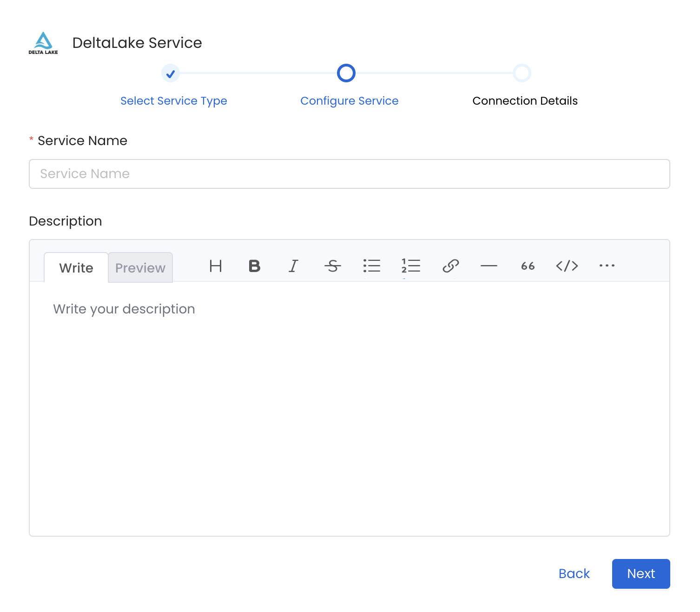This screenshot has height=612, width=700.
Task: Switch to the Preview tab
Action: [140, 267]
